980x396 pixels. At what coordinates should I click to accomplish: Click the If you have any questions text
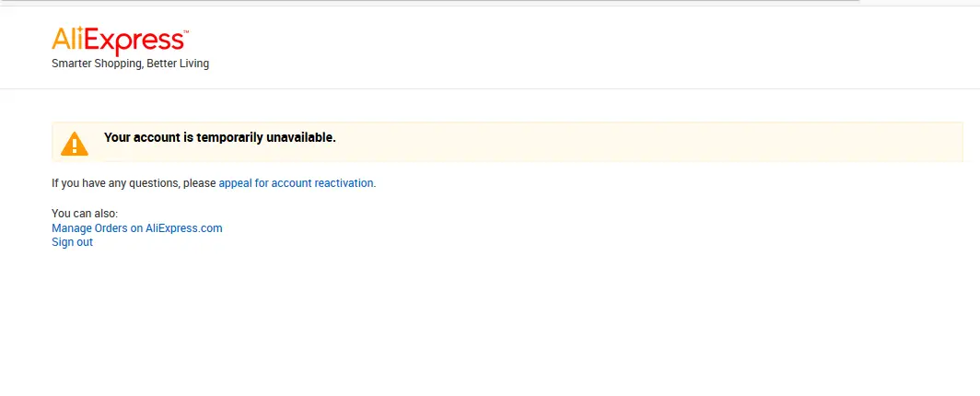pyautogui.click(x=134, y=183)
